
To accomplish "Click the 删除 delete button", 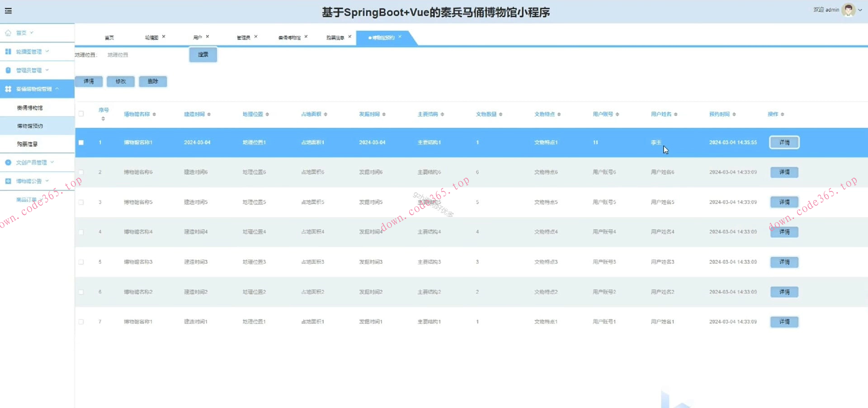I will 153,81.
